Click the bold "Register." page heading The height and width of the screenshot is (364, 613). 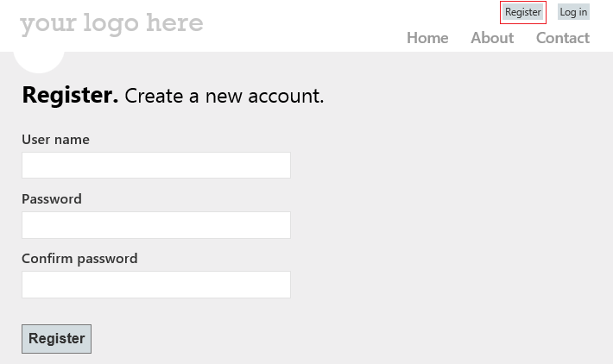[70, 95]
